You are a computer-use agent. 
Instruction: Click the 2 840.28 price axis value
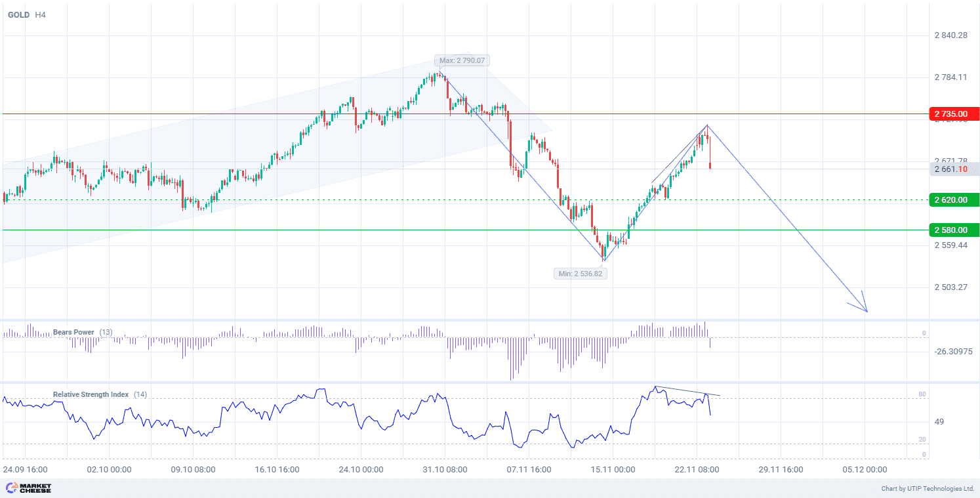tap(950, 35)
